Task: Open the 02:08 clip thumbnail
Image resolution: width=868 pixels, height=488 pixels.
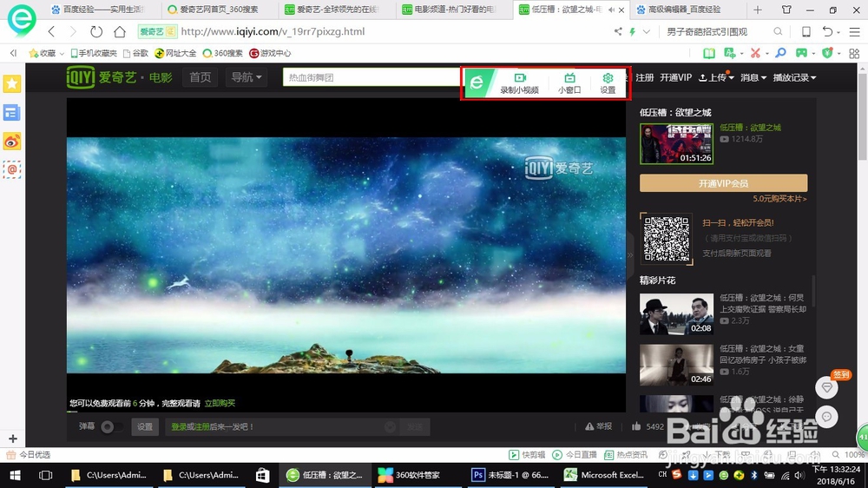Action: 676,314
